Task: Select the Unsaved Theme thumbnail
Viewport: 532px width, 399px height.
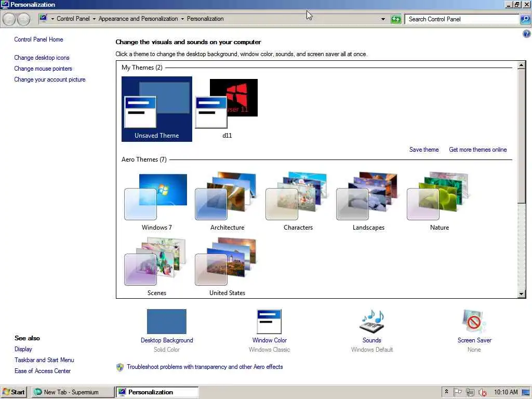Action: (x=157, y=109)
